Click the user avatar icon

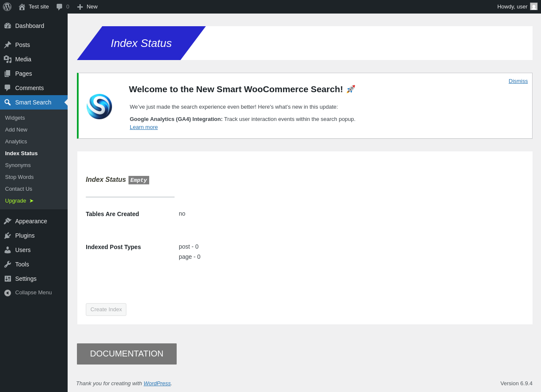[x=534, y=6]
